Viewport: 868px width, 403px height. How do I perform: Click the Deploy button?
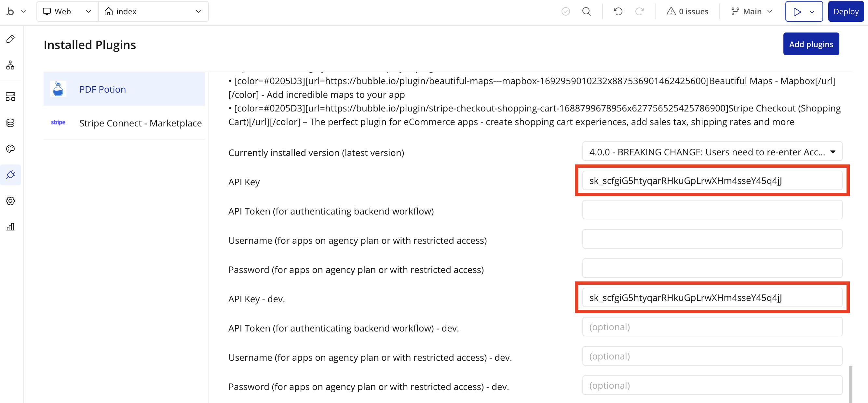pyautogui.click(x=846, y=11)
